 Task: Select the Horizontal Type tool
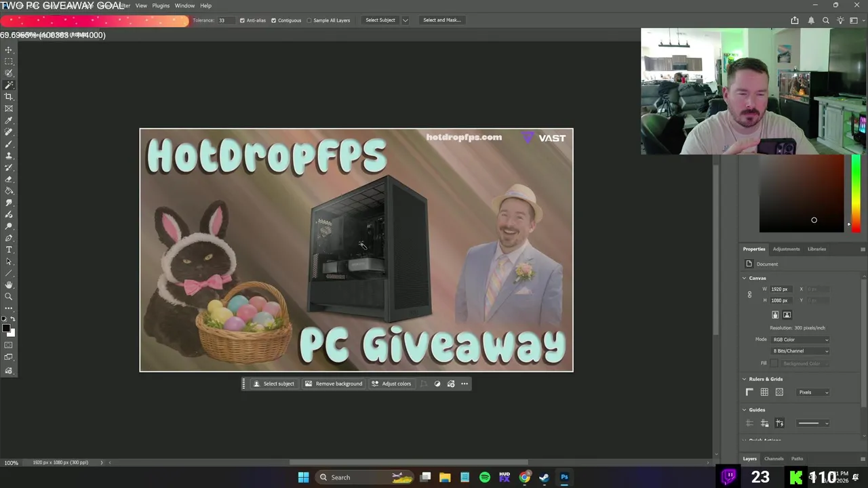(9, 250)
